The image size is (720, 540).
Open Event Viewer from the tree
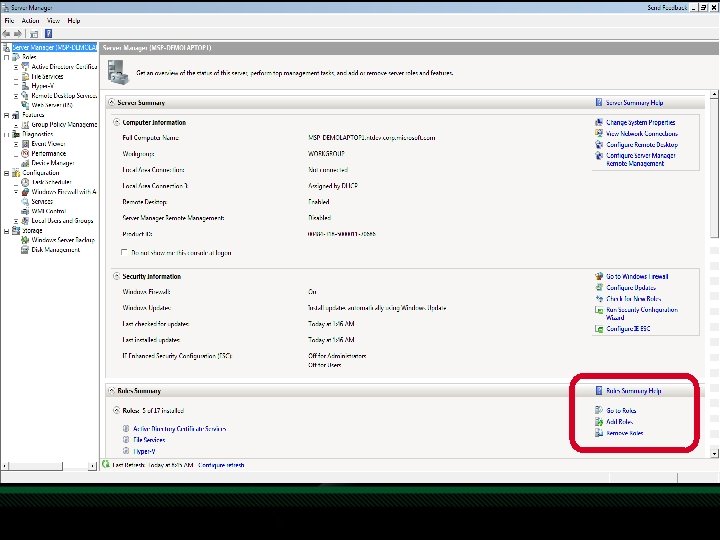[48, 144]
